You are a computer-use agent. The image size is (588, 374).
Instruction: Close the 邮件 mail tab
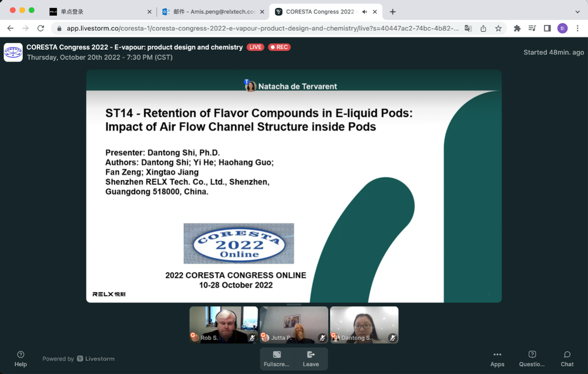(262, 12)
